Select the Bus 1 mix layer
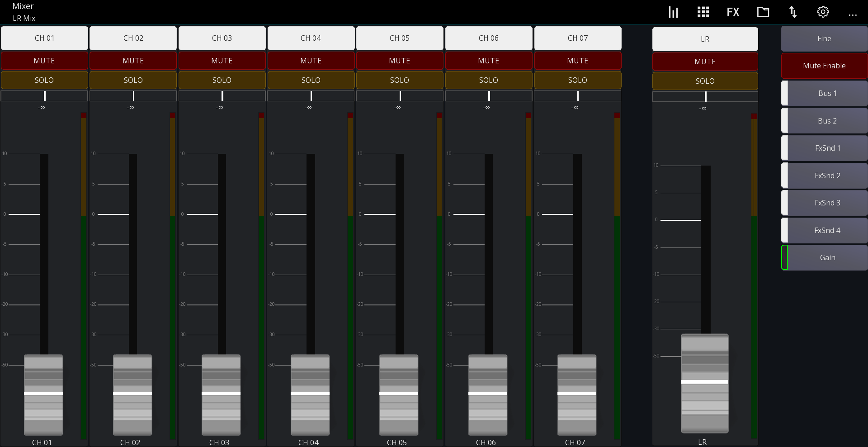868x447 pixels. 827,93
